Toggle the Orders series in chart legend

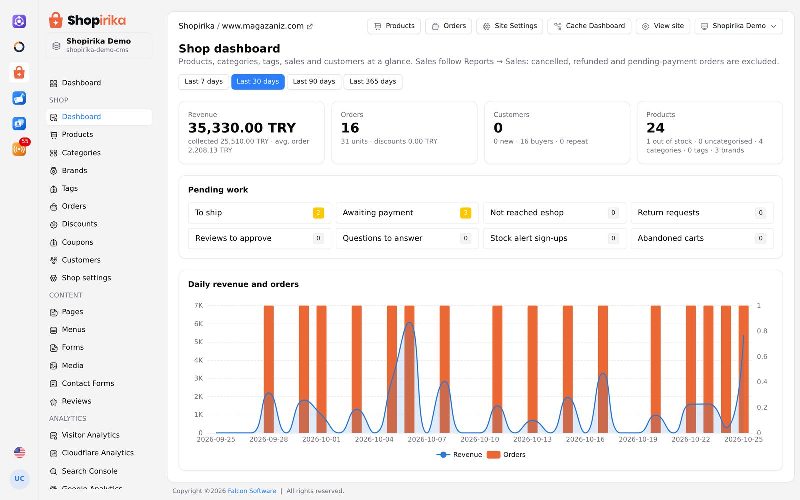tap(506, 455)
